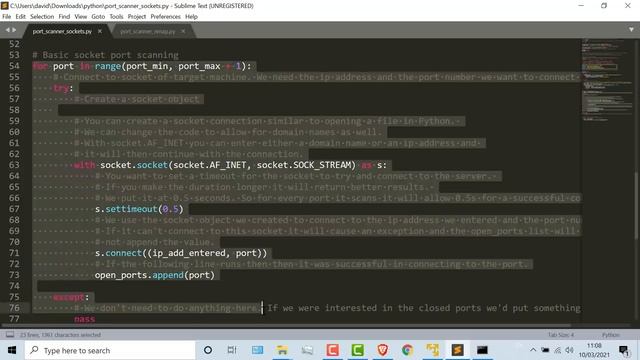Viewport: 640px width, 360px height.
Task: Toggle the side bar panel icon in status bar
Action: pyautogui.click(x=10, y=335)
